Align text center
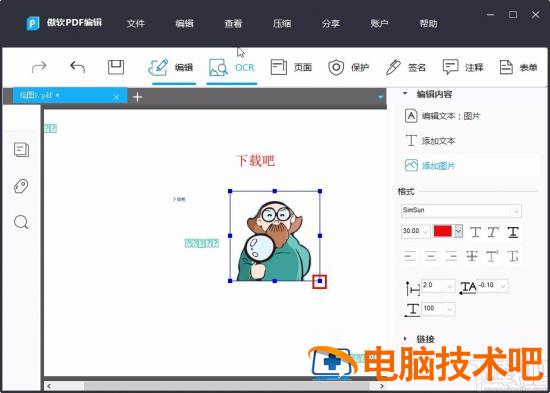The height and width of the screenshot is (393, 550). point(430,257)
